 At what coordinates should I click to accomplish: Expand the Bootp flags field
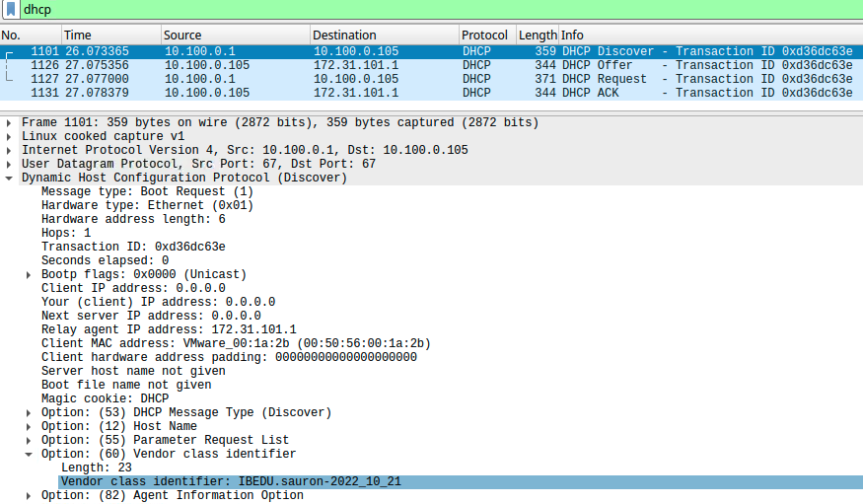tap(30, 275)
